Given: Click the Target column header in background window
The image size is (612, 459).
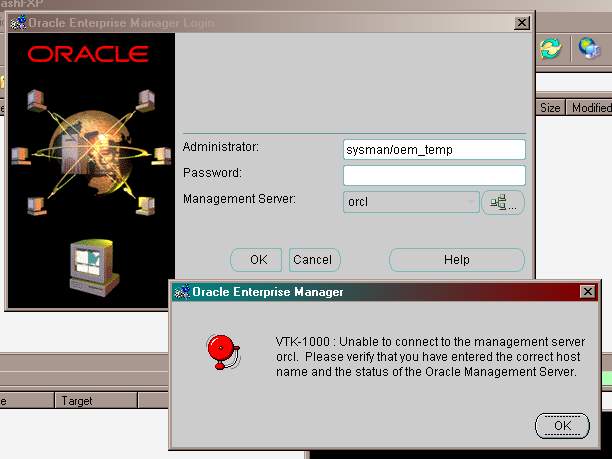Looking at the screenshot, I should click(96, 400).
